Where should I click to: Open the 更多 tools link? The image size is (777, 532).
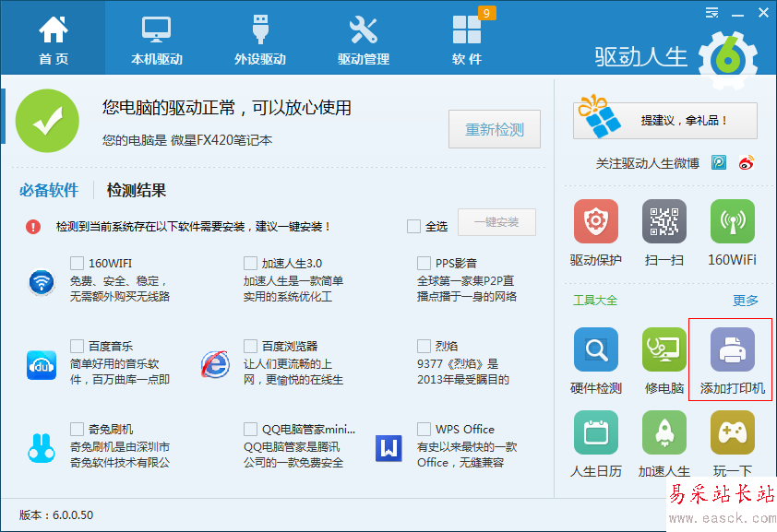746,301
